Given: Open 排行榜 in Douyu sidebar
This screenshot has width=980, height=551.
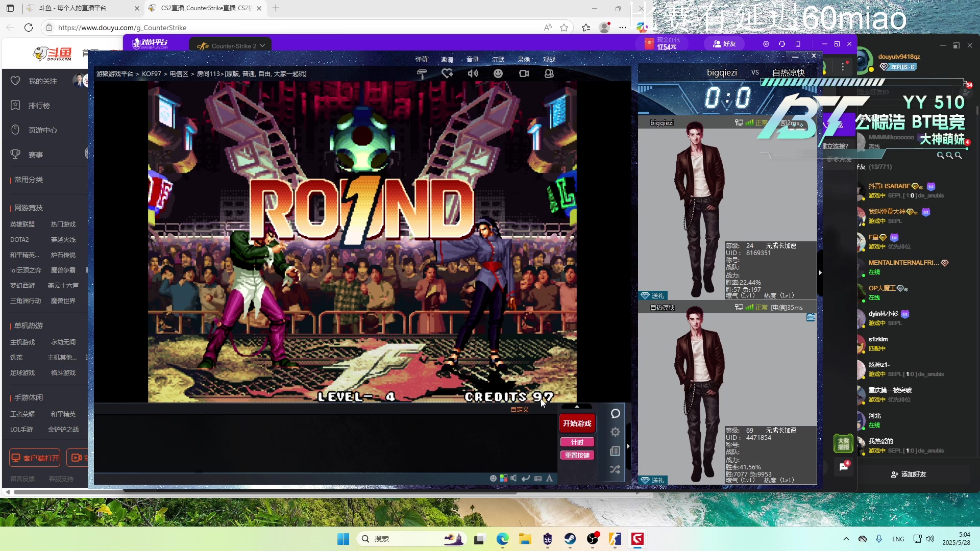Looking at the screenshot, I should coord(39,106).
